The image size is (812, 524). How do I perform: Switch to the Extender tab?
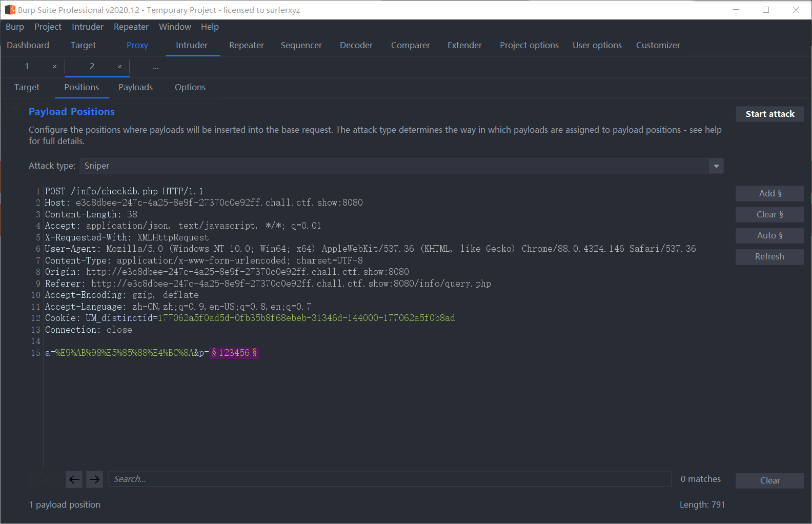click(464, 45)
